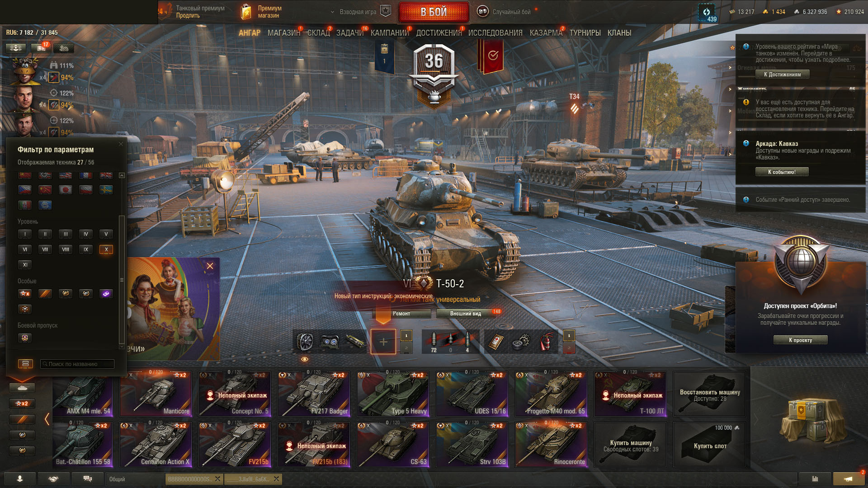Toggle tier X filter button
Image resolution: width=868 pixels, height=488 pixels.
(106, 249)
